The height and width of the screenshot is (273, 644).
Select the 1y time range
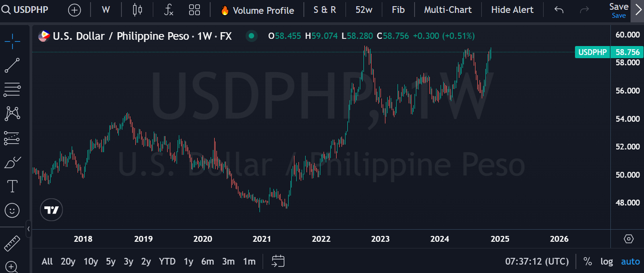(x=188, y=261)
